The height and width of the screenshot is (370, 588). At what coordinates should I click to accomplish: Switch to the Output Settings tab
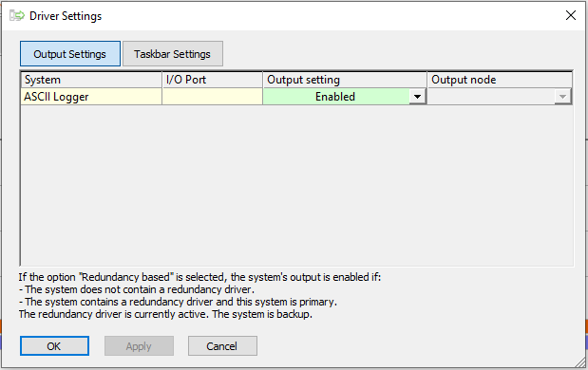click(x=70, y=54)
